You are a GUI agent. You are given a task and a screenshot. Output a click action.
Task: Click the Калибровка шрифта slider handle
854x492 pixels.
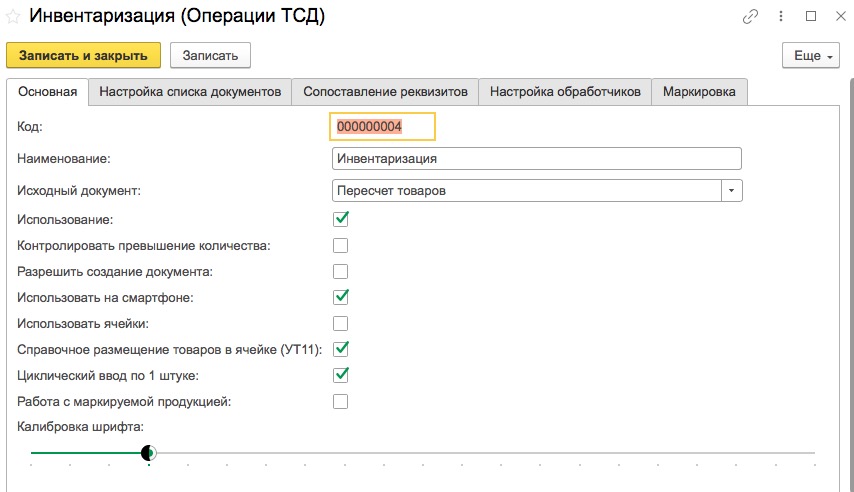(148, 453)
